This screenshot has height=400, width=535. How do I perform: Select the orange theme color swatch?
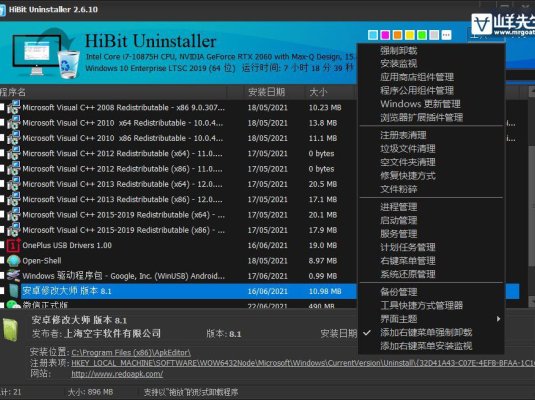(x=397, y=35)
